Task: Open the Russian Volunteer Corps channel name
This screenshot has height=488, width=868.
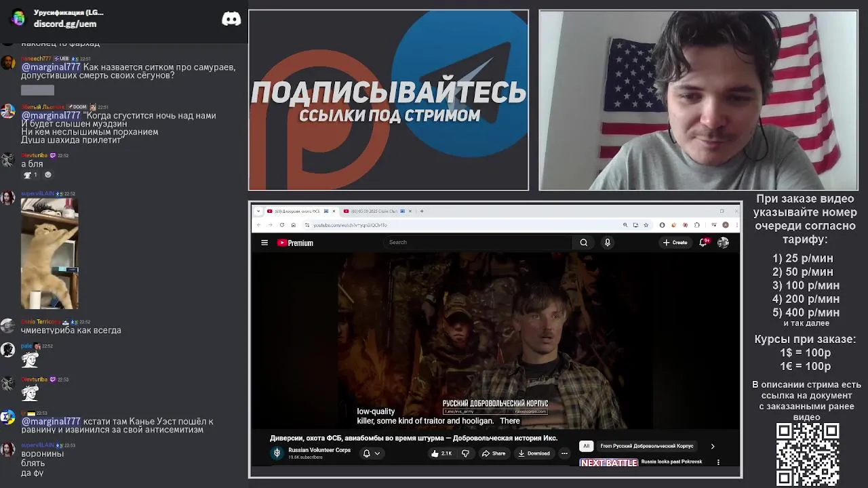Action: [319, 450]
